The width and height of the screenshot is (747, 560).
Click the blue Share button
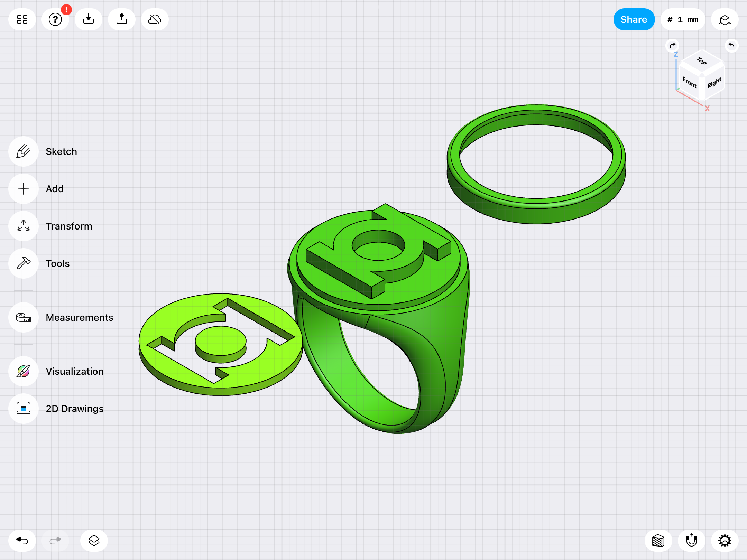(x=634, y=19)
